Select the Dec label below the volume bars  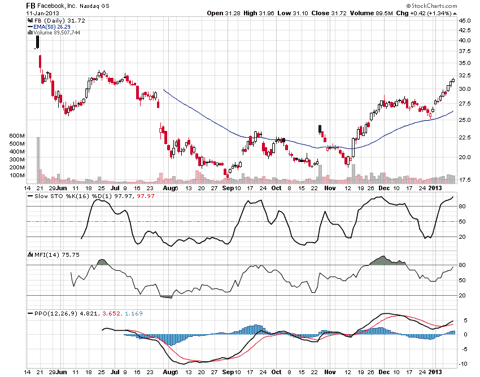pos(384,188)
